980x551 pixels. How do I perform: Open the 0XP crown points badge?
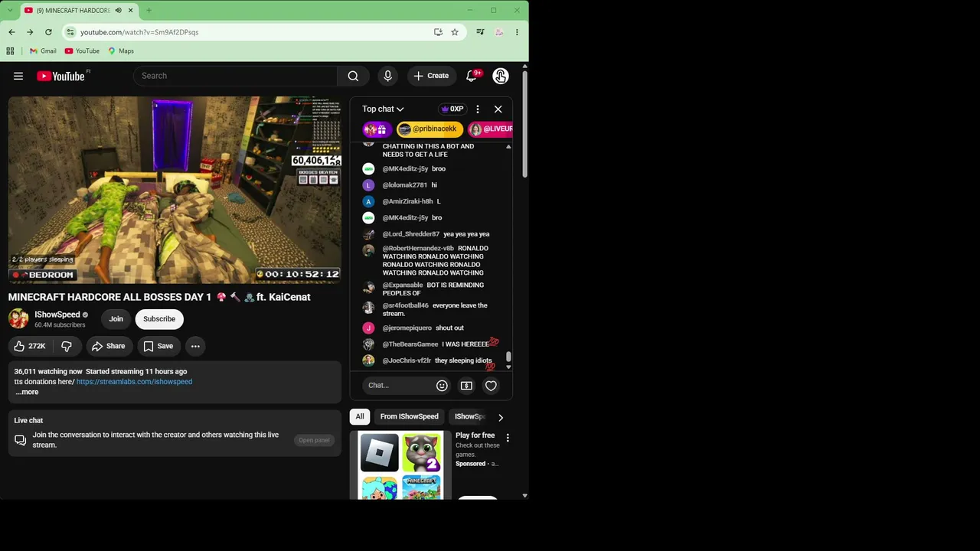(x=452, y=109)
